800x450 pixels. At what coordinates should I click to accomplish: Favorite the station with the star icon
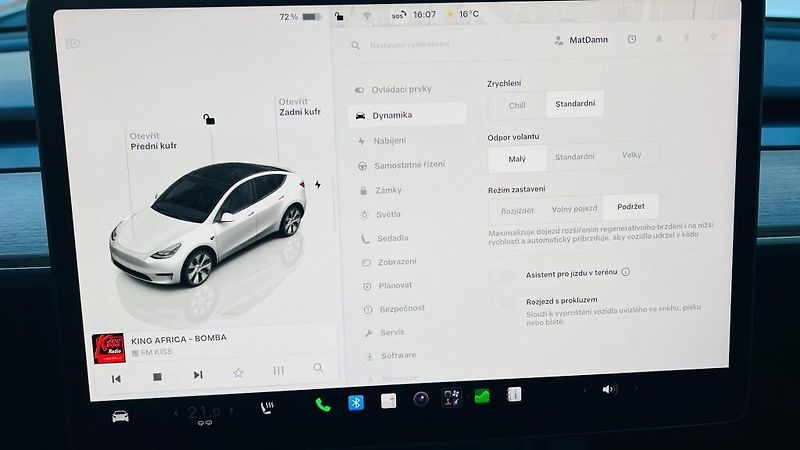(238, 373)
